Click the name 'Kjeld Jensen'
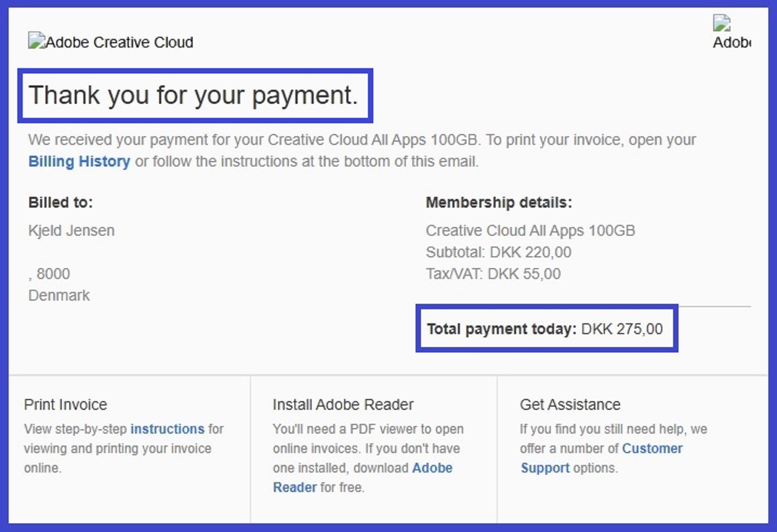The height and width of the screenshot is (532, 777). point(71,230)
